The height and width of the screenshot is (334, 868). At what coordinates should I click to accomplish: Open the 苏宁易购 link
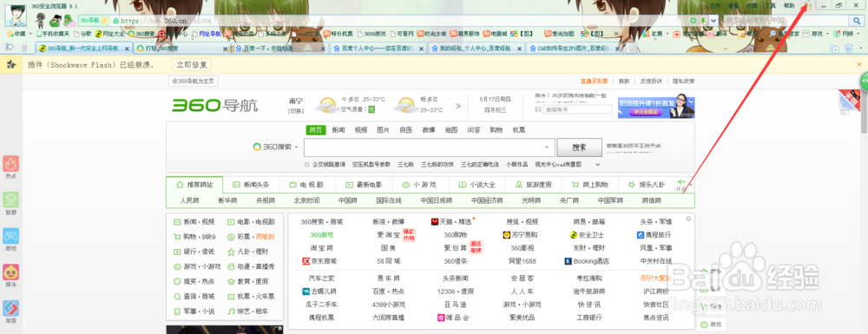[x=520, y=234]
